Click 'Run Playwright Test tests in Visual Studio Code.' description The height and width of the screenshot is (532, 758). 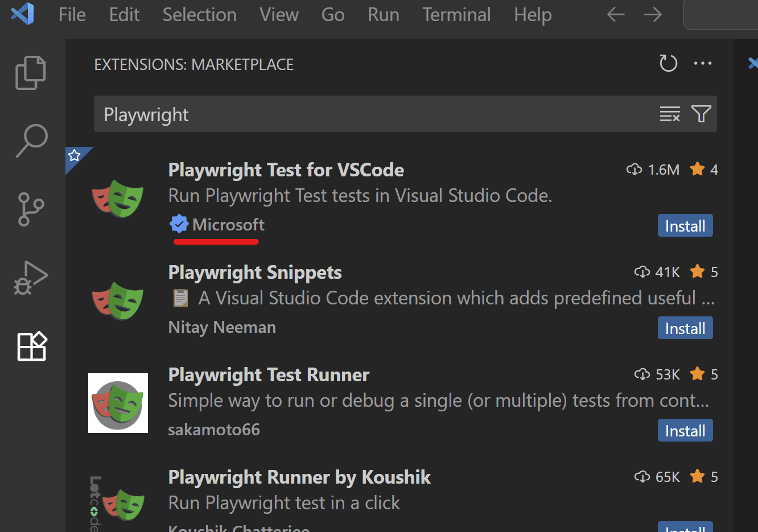coord(360,196)
